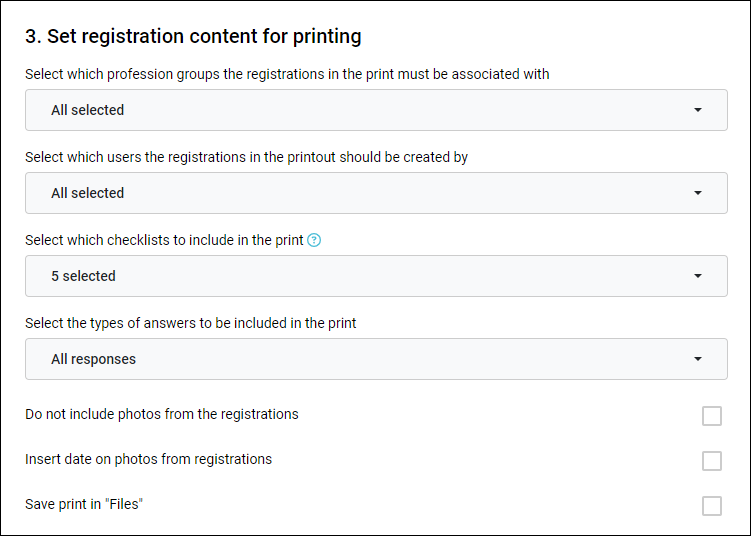
Task: Click 'Select which checklists to include' label text
Action: (x=164, y=240)
